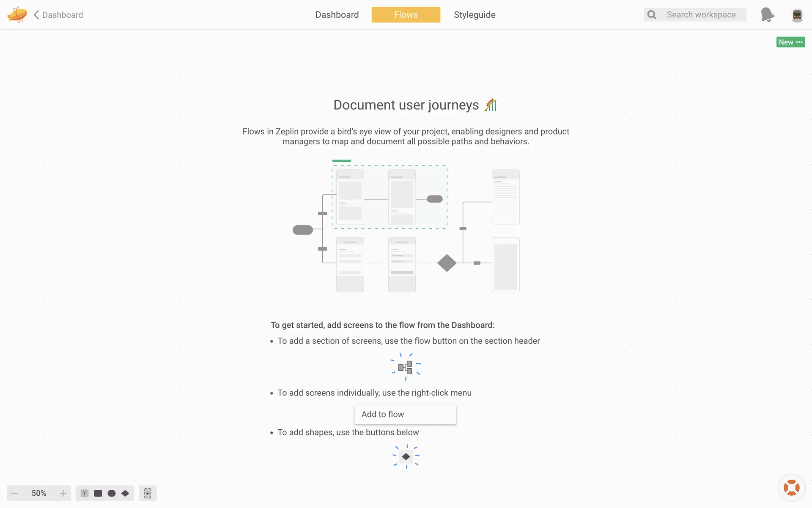Click the 50% zoom level
The width and height of the screenshot is (812, 508).
[39, 493]
